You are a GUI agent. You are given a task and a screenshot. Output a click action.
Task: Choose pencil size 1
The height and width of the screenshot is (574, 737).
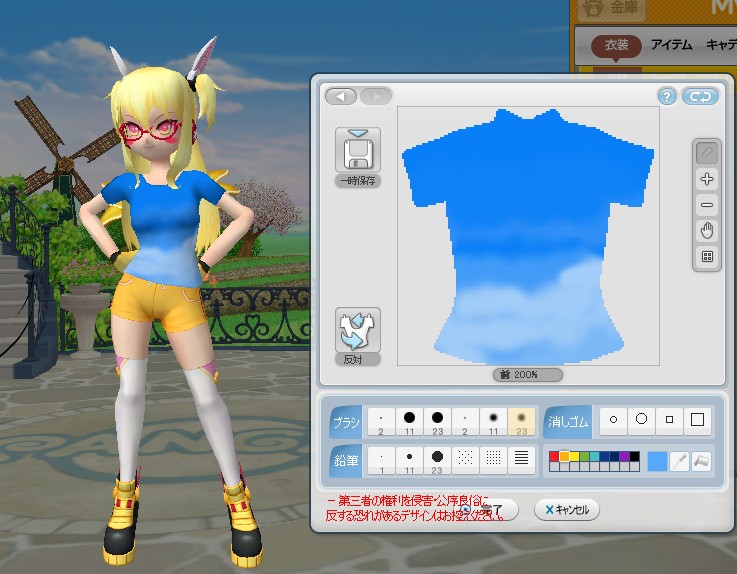381,460
